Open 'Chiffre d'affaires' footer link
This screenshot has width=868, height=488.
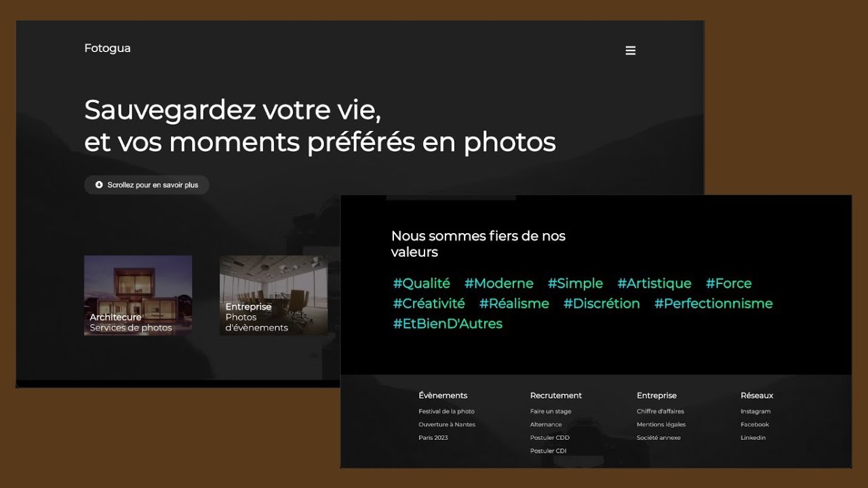pyautogui.click(x=660, y=411)
